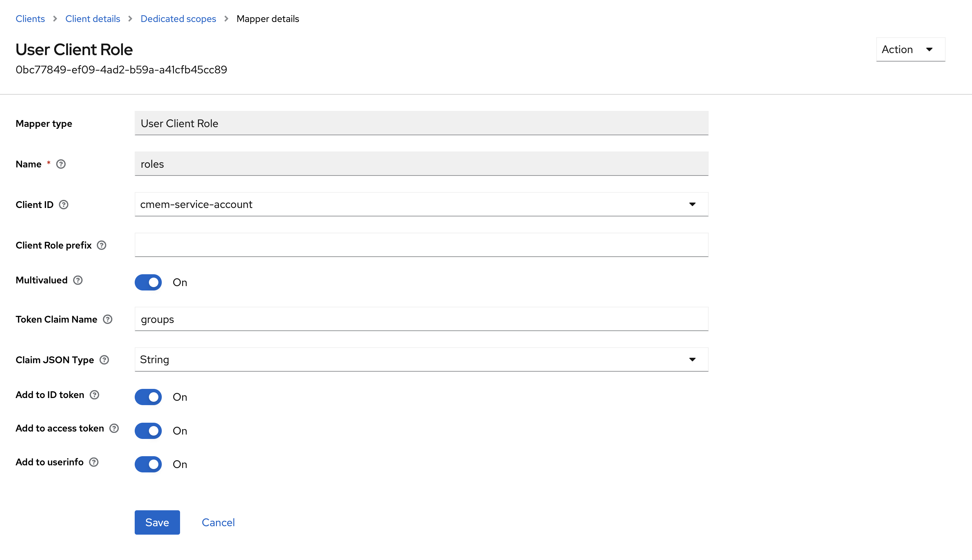
Task: Disable the Multivalued toggle
Action: [148, 282]
